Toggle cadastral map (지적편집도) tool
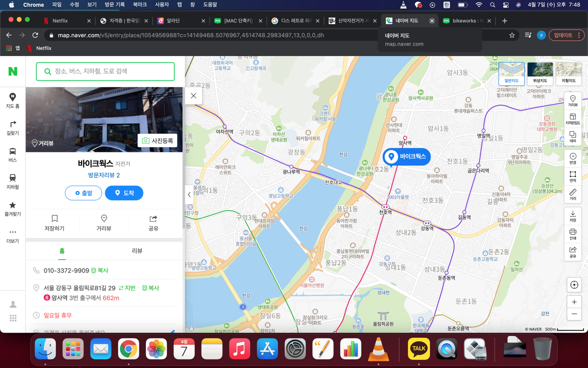This screenshot has height=368, width=588. point(573,119)
